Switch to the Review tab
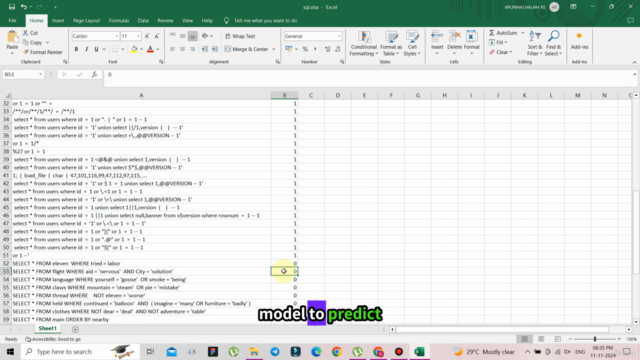The height and width of the screenshot is (360, 640). (165, 20)
